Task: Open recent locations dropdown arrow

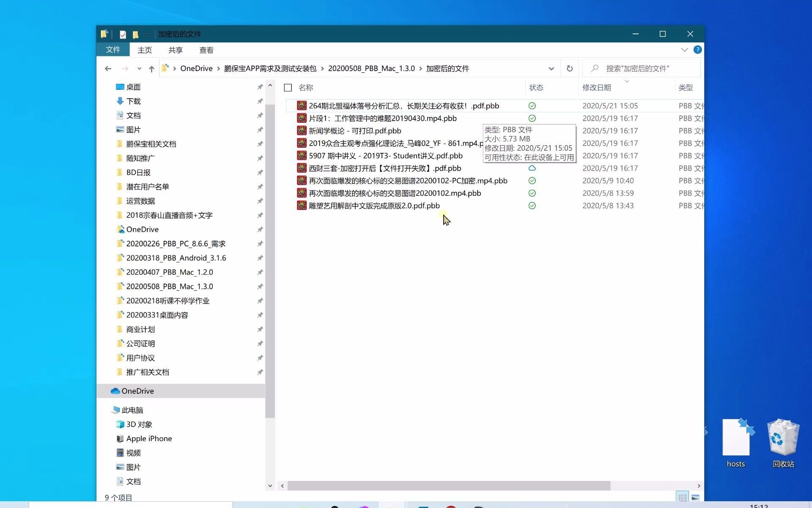Action: [x=139, y=69]
